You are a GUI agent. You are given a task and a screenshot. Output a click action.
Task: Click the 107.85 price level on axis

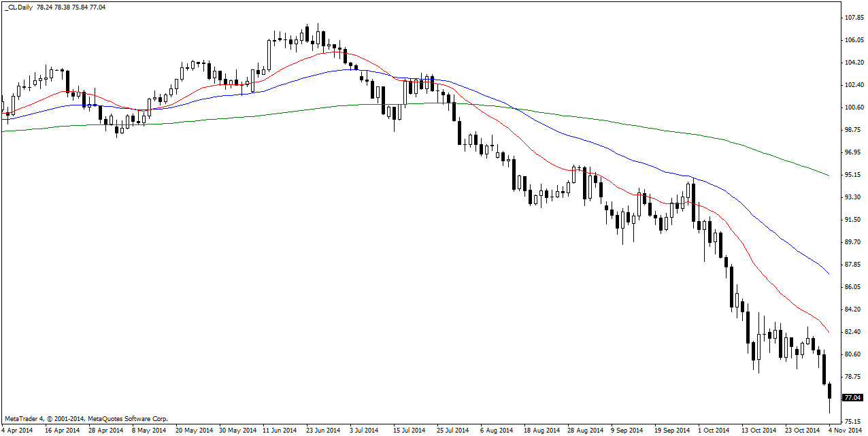point(852,18)
